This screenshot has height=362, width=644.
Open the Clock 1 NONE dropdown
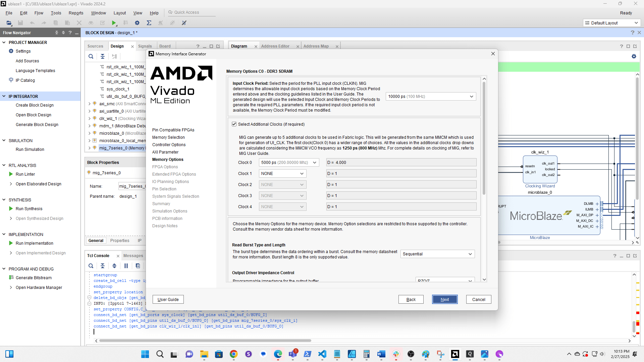click(x=282, y=174)
